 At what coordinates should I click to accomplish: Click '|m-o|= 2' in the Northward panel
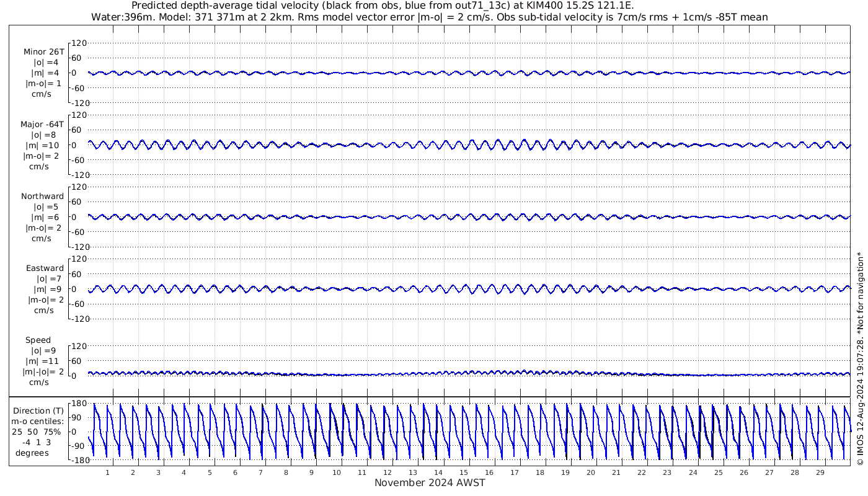pos(43,228)
